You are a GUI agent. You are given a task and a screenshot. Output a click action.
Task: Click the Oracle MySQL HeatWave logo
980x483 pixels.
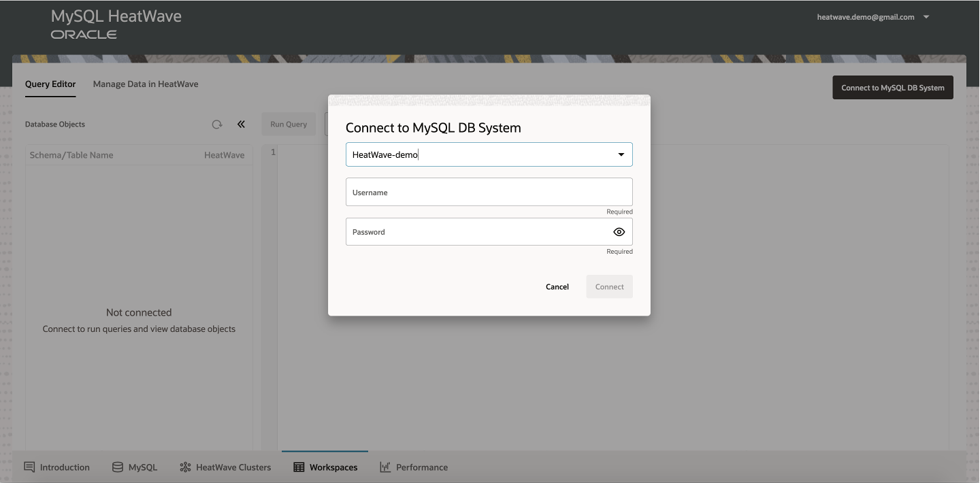tap(115, 22)
